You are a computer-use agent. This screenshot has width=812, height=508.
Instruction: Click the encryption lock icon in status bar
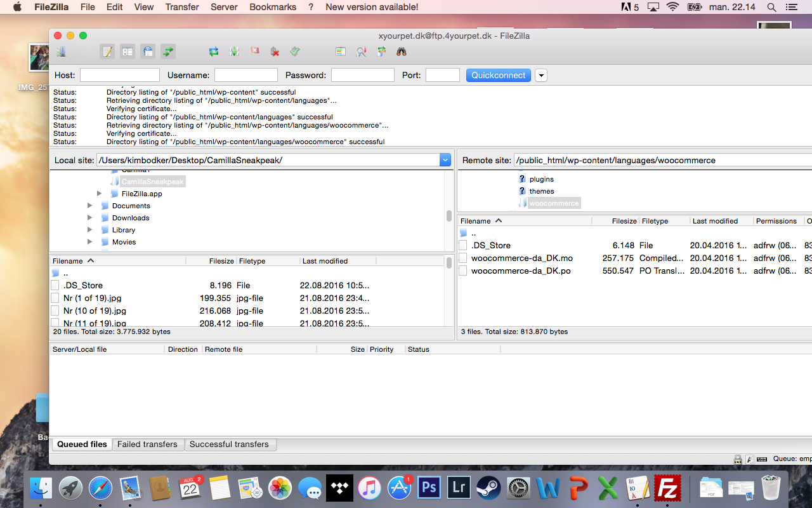tap(738, 458)
